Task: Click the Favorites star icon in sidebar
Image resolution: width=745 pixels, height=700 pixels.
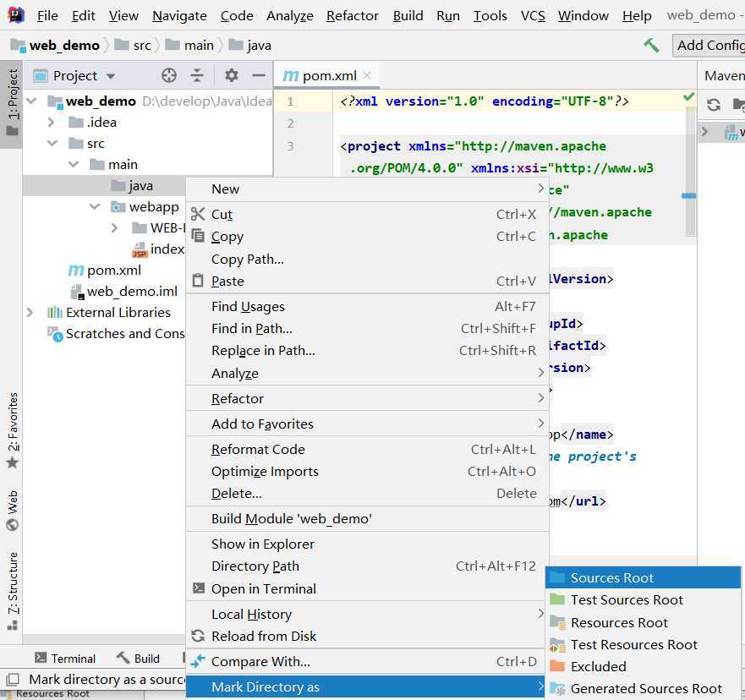Action: tap(13, 462)
